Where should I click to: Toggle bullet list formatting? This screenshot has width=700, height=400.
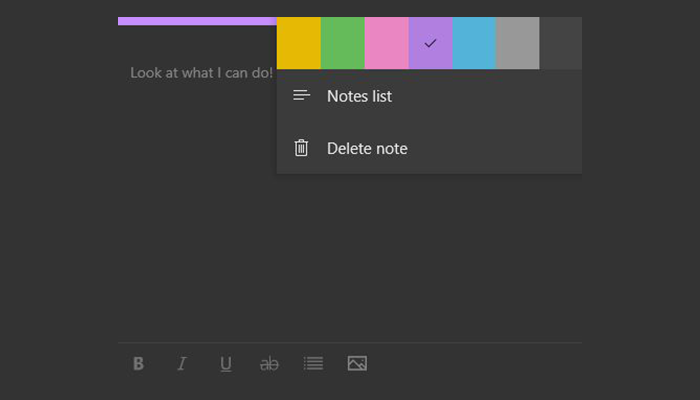[x=313, y=363]
